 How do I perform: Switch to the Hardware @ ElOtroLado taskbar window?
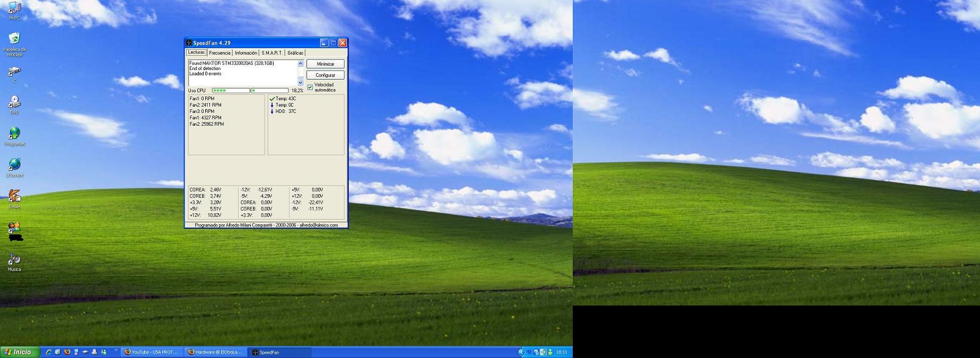click(215, 352)
